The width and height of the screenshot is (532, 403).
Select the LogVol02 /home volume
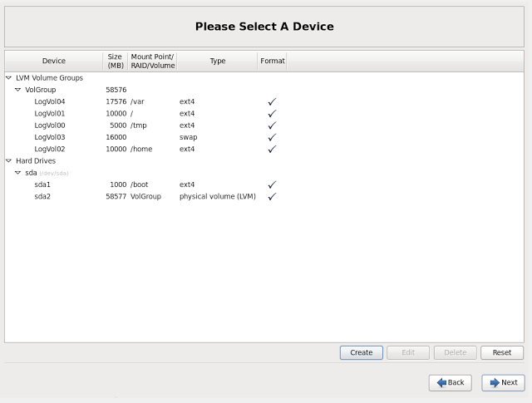[50, 149]
